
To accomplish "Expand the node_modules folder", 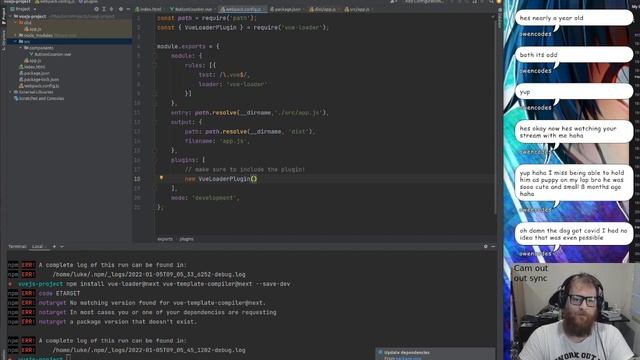I will click(16, 36).
